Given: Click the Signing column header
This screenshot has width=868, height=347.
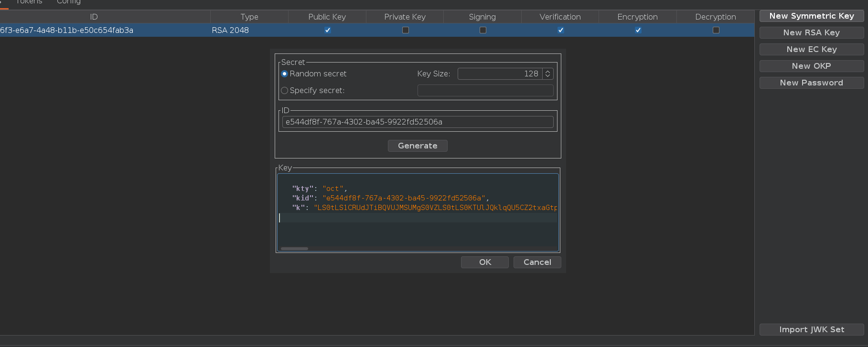Looking at the screenshot, I should [482, 17].
